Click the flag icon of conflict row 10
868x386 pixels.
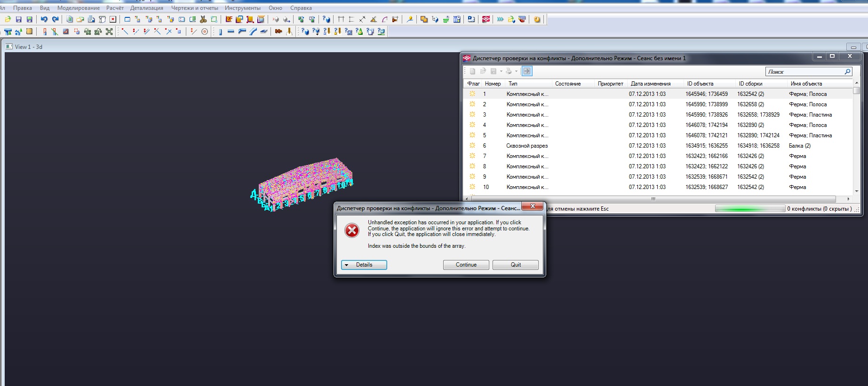(472, 187)
